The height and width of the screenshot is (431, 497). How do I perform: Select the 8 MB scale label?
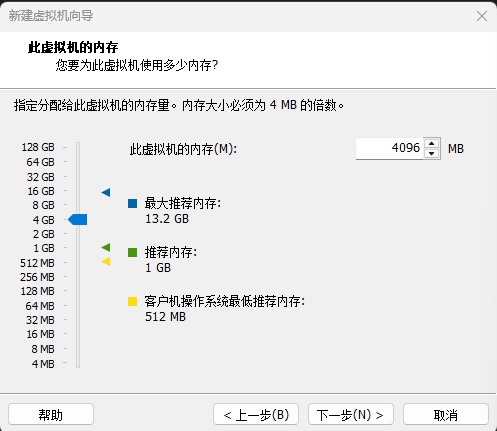tap(43, 349)
